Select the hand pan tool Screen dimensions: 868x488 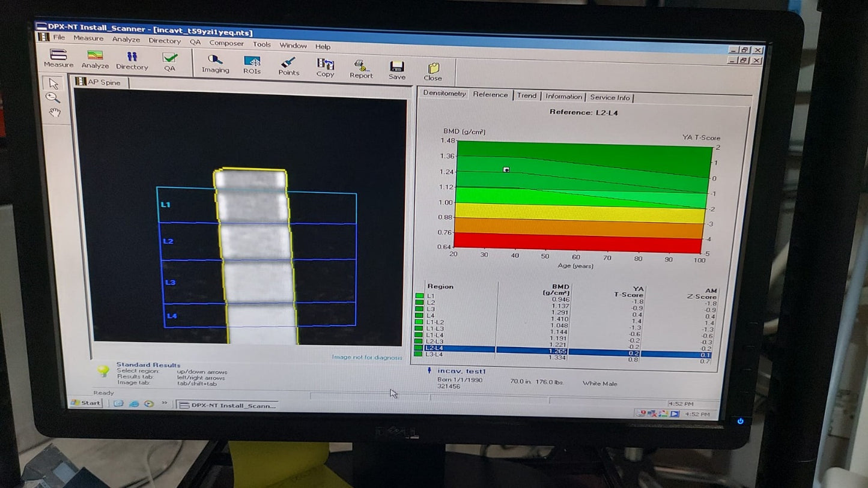click(x=55, y=112)
